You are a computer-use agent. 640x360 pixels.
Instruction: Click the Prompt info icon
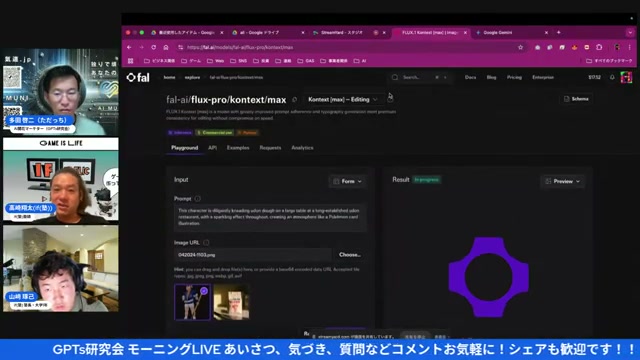pyautogui.click(x=198, y=199)
